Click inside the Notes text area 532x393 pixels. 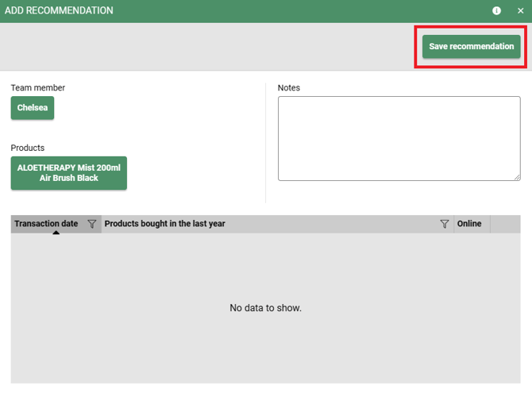point(399,138)
